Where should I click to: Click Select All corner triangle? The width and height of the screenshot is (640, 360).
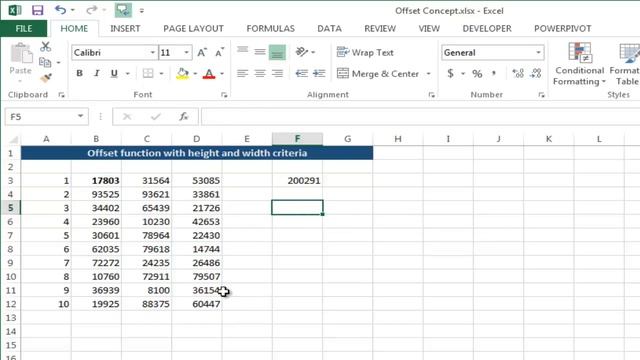pos(13,140)
